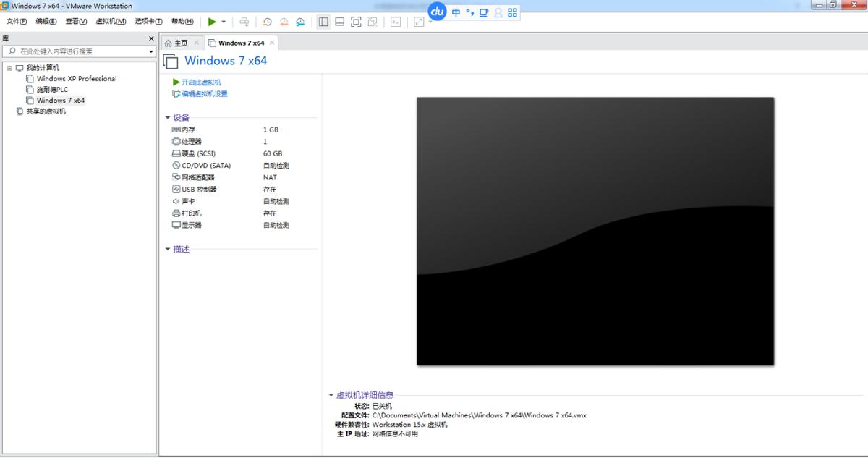868x458 pixels.
Task: Open the power button dropdown arrow
Action: 223,22
